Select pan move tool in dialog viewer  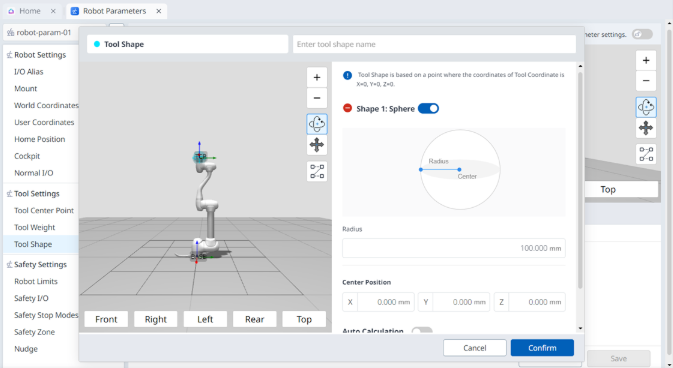[317, 145]
